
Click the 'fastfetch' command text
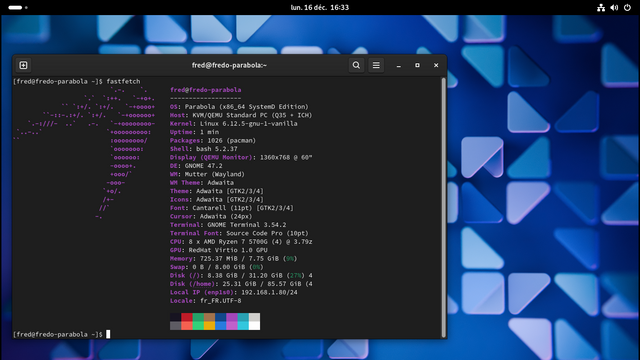pyautogui.click(x=123, y=81)
